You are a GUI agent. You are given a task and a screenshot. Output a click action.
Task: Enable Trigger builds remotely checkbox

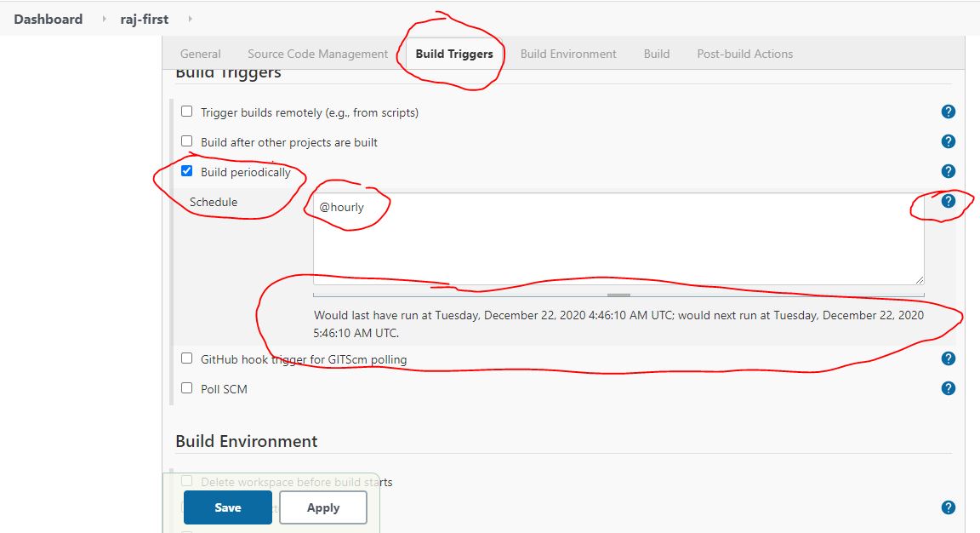pyautogui.click(x=187, y=112)
